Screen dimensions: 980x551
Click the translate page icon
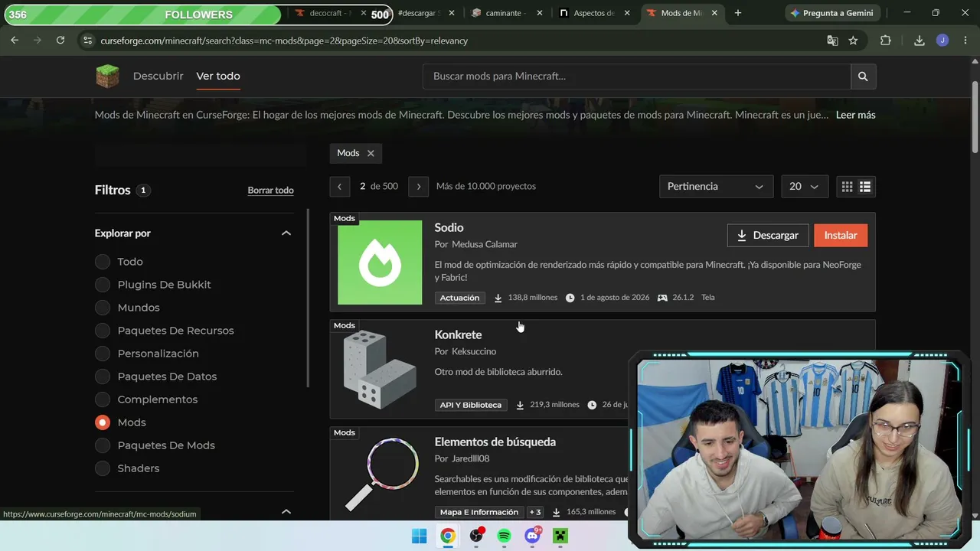(x=832, y=41)
